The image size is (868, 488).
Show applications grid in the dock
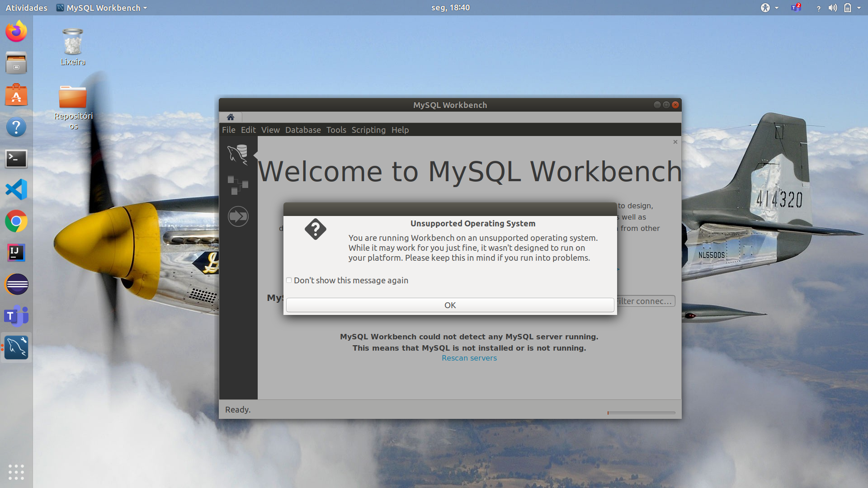coord(16,472)
